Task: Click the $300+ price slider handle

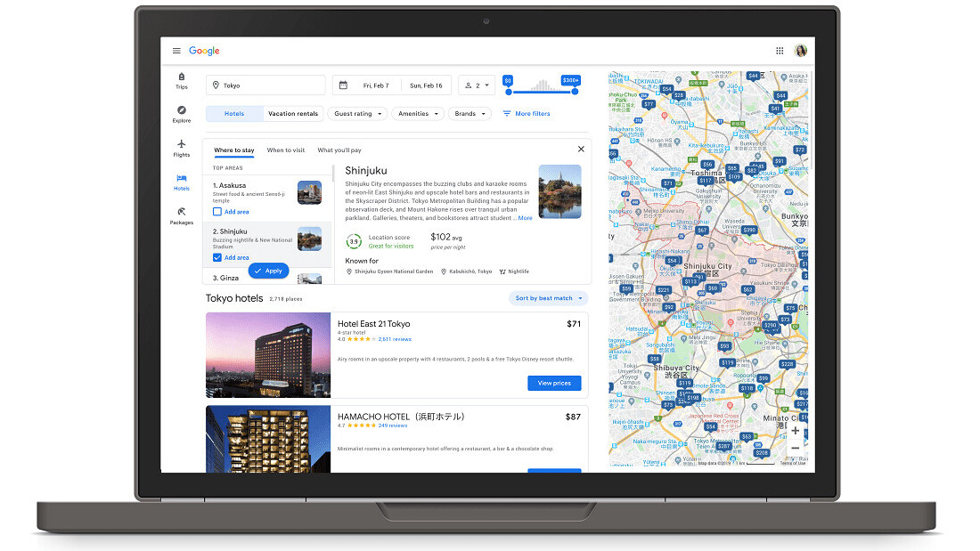Action: [x=575, y=91]
